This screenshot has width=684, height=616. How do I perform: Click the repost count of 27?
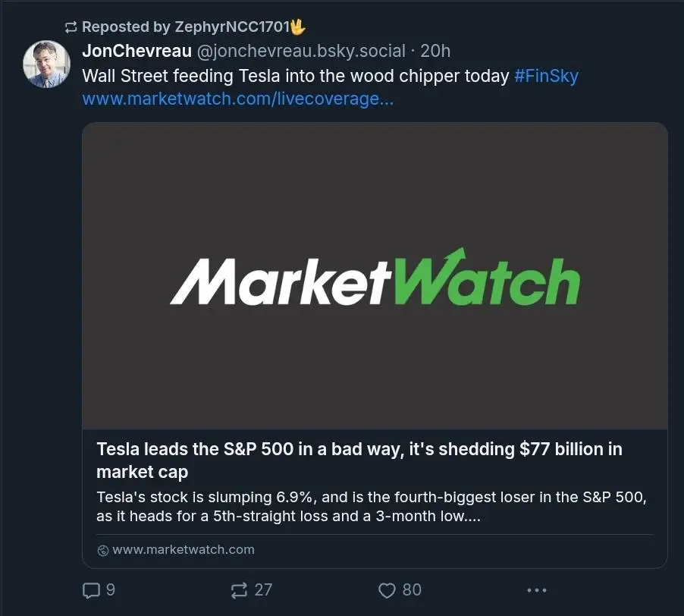[x=263, y=590]
